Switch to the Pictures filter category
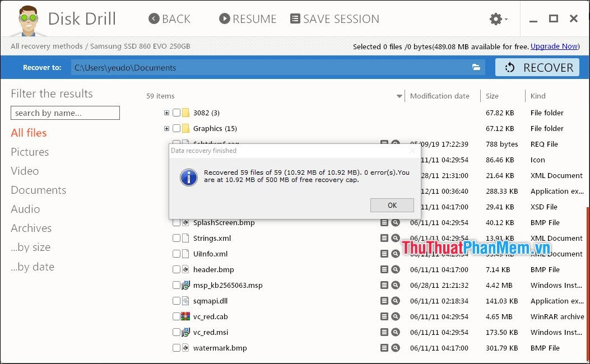Viewport: 590px width, 364px height. tap(30, 152)
